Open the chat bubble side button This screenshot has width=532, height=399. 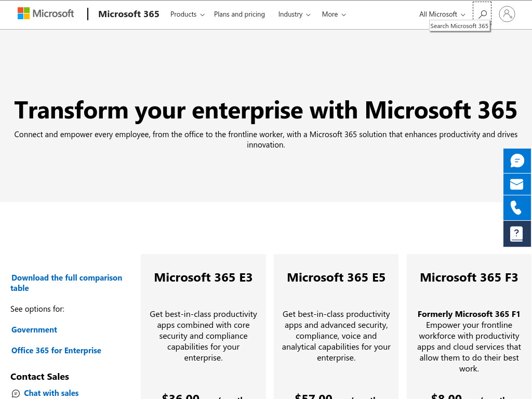pos(517,161)
